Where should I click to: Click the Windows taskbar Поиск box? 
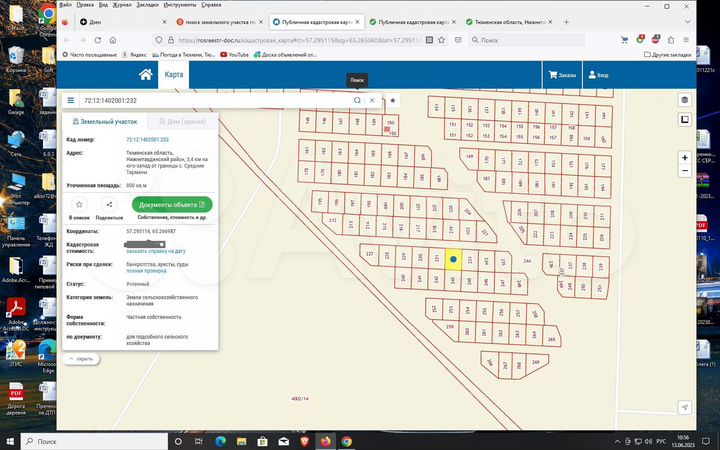[95, 441]
